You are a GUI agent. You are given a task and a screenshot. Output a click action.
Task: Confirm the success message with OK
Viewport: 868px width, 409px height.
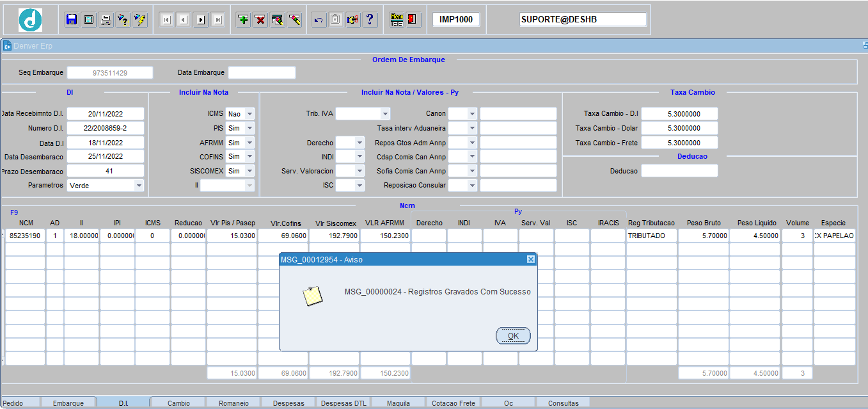[x=513, y=336]
